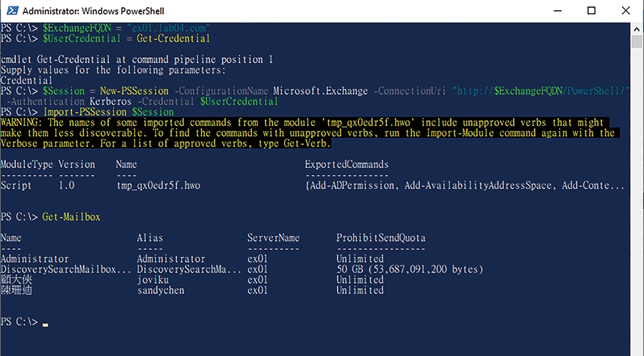Click the joviku alias entry
Viewport: 644px width, 356px height.
153,279
